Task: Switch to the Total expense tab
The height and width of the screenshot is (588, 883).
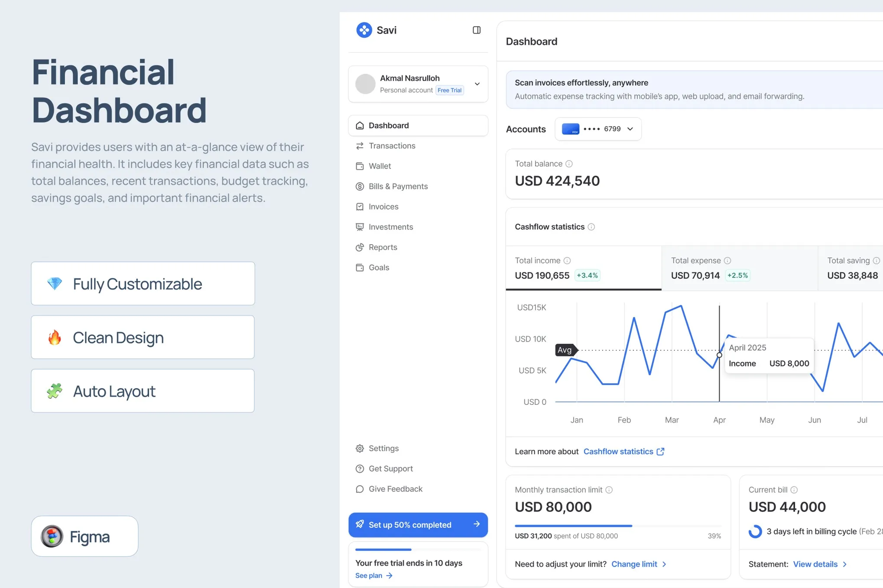Action: [x=740, y=268]
